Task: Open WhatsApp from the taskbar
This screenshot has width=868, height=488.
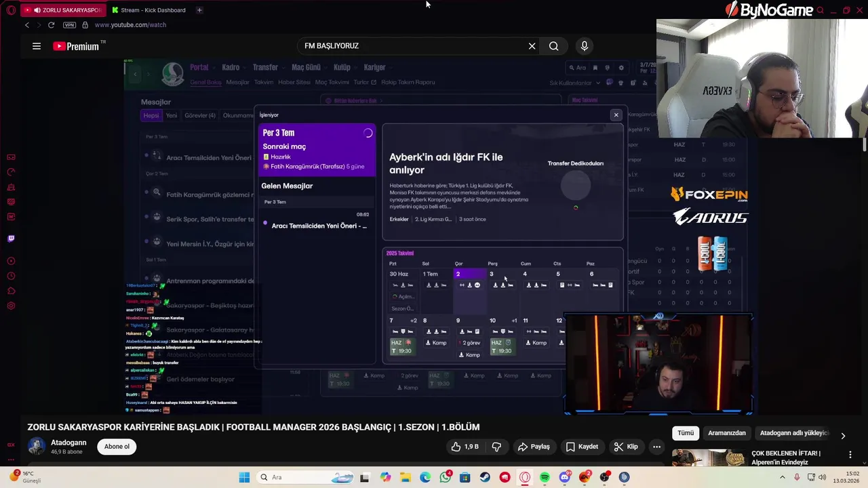Action: pyautogui.click(x=445, y=477)
